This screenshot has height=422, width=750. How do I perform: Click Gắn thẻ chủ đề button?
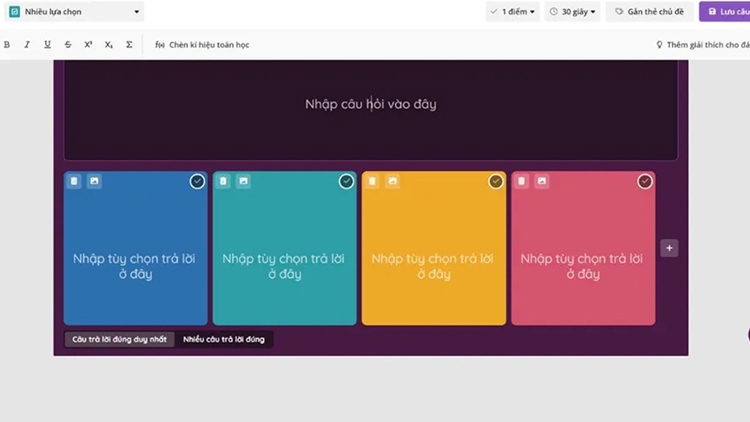(650, 11)
